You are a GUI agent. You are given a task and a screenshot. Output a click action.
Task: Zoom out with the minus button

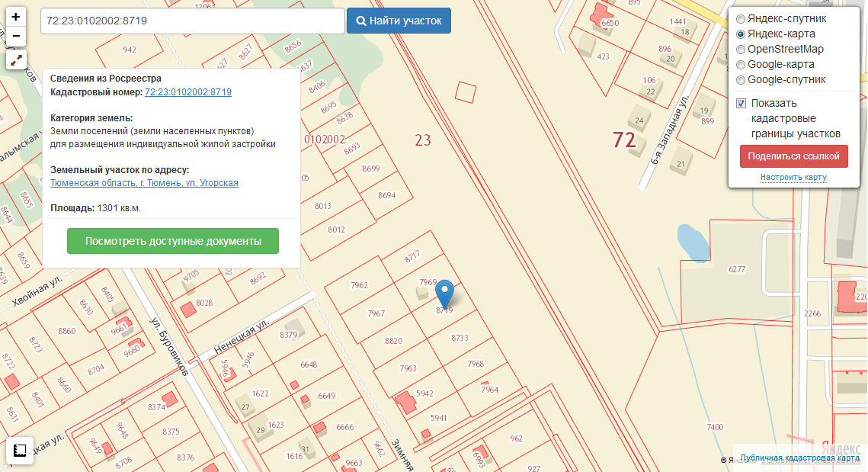coord(15,37)
